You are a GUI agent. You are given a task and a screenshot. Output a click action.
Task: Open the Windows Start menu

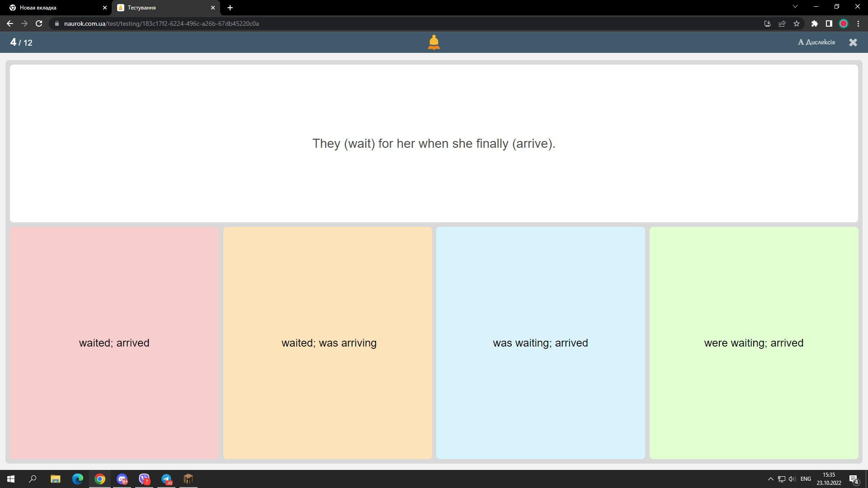pos(11,479)
